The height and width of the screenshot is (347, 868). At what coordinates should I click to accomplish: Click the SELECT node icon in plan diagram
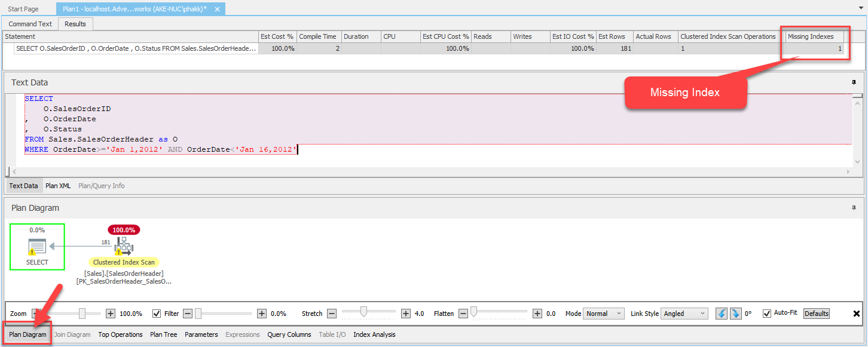click(x=37, y=246)
